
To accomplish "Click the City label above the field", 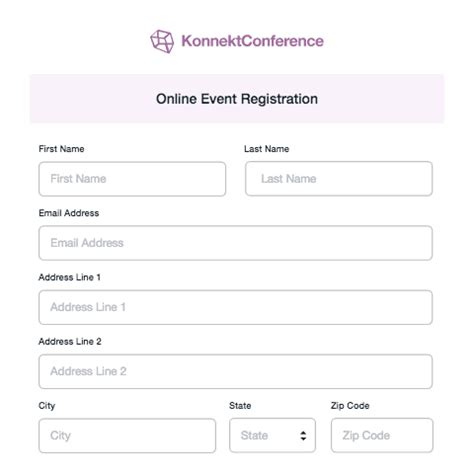I will pyautogui.click(x=47, y=406).
